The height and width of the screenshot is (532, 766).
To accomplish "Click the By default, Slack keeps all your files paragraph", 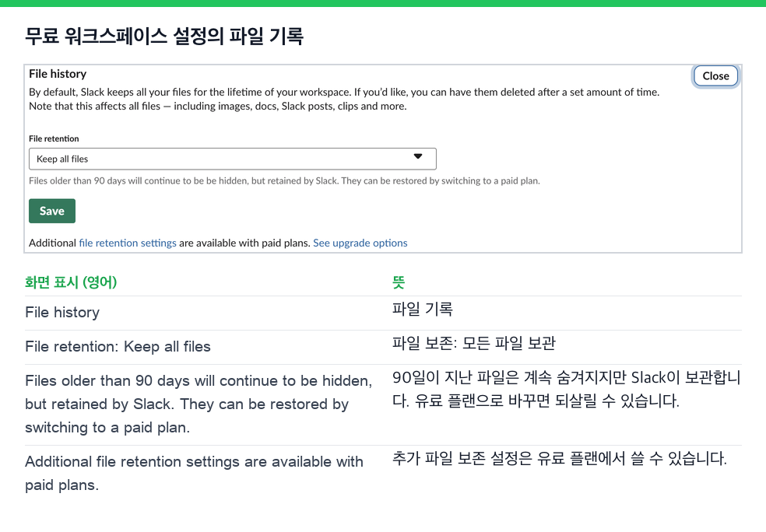I will [x=344, y=99].
